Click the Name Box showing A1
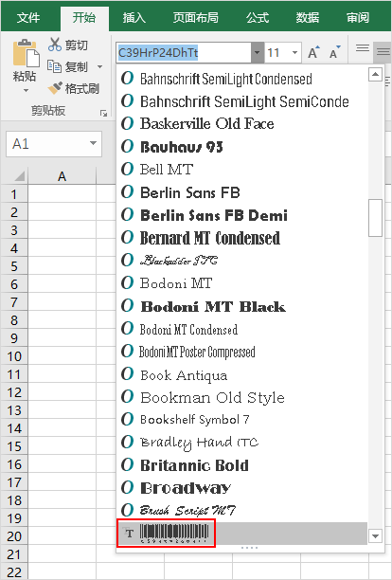392x580 pixels. 48,144
